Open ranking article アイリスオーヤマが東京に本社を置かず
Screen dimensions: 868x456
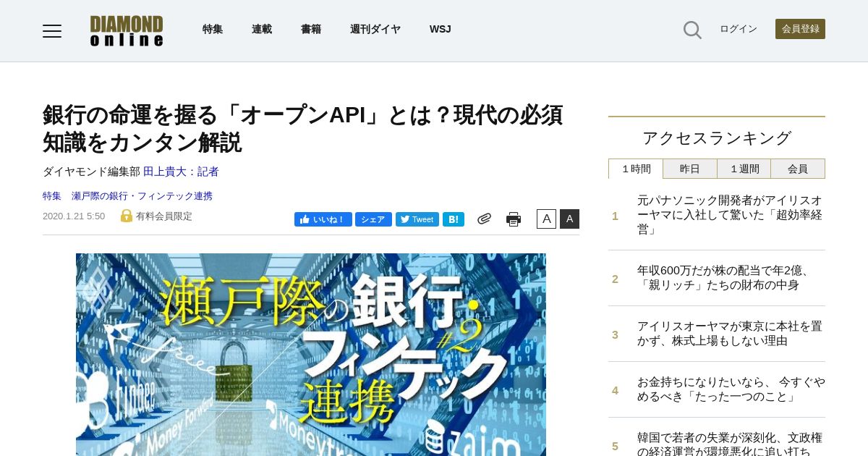[x=730, y=334]
